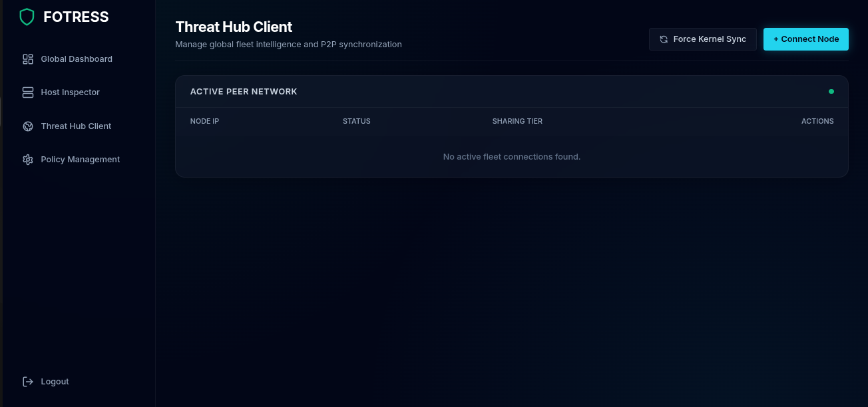868x407 pixels.
Task: Click the Force Kernel Sync button
Action: point(703,39)
